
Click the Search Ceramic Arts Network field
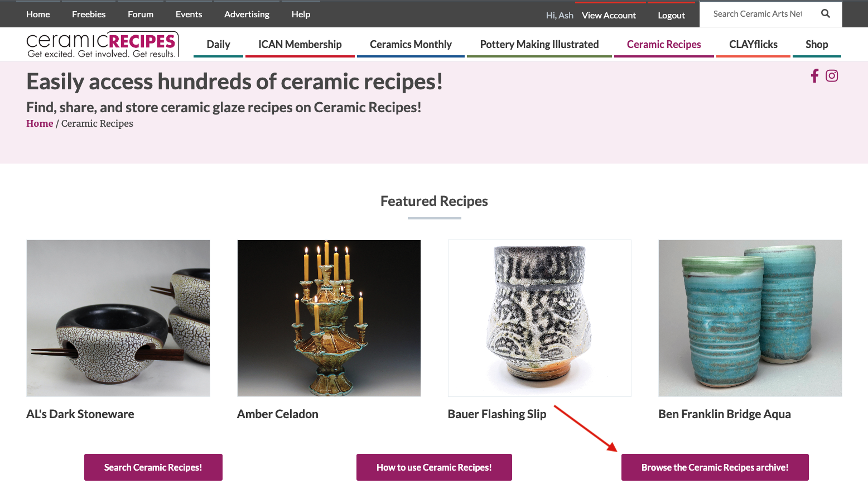758,14
